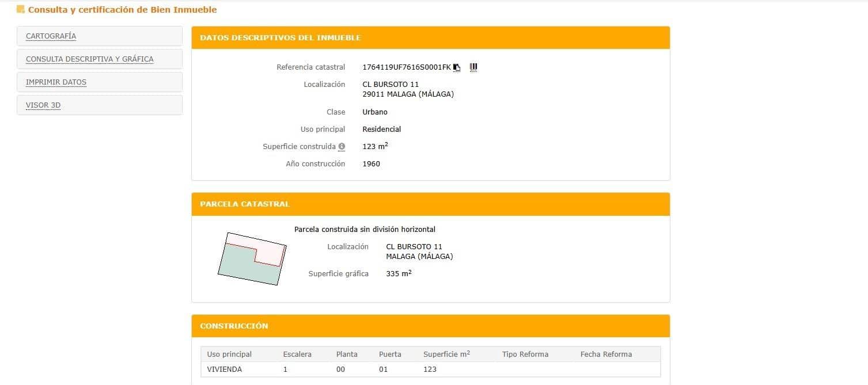This screenshot has height=385, width=868.
Task: Open the VISOR 3D viewer
Action: click(x=43, y=105)
